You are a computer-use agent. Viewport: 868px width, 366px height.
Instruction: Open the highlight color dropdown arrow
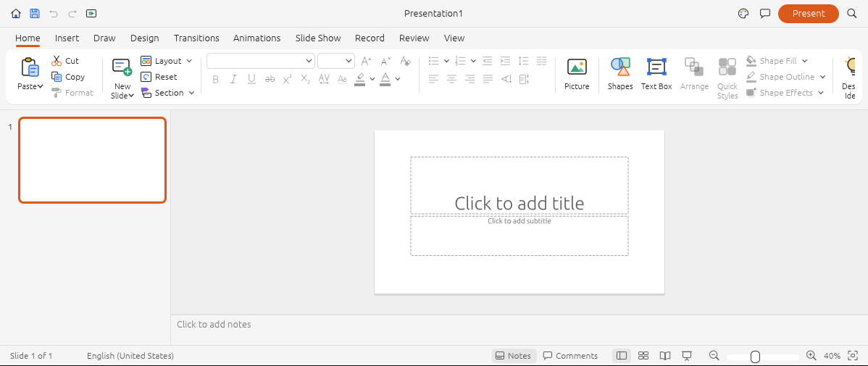pyautogui.click(x=372, y=79)
